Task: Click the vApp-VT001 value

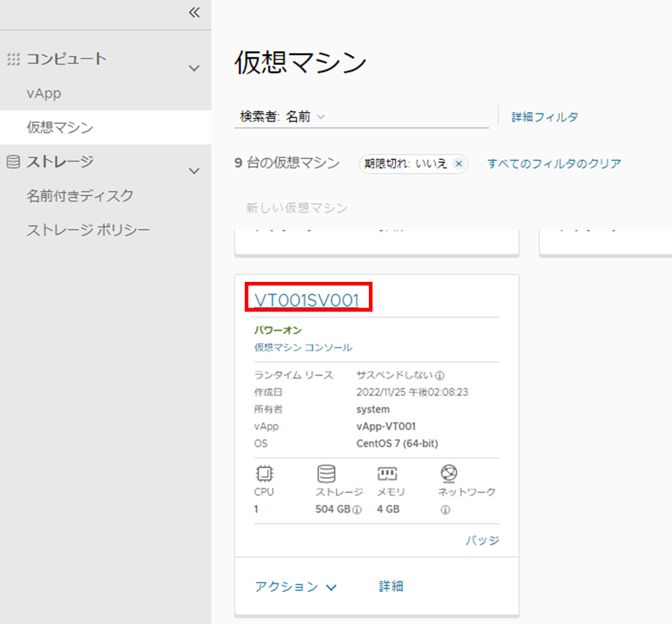Action: pos(386,426)
